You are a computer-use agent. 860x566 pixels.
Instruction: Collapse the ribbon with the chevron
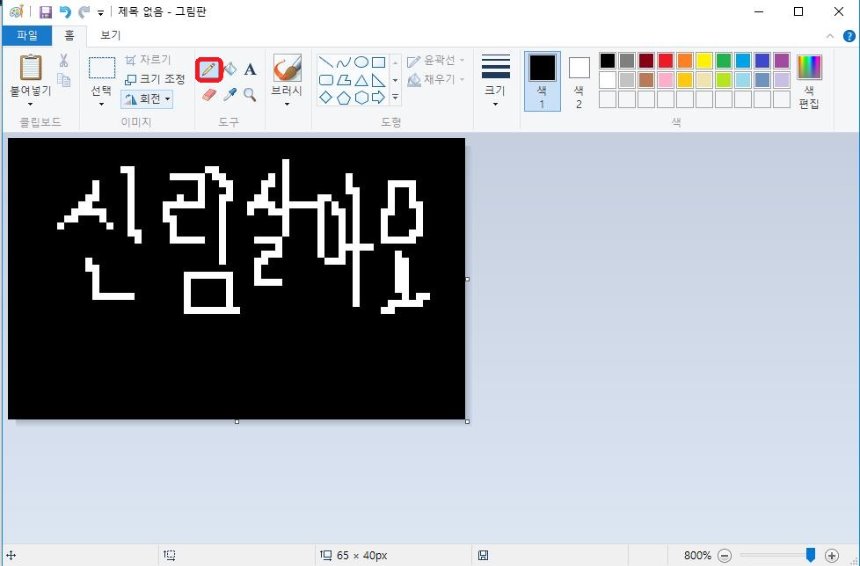coord(830,36)
